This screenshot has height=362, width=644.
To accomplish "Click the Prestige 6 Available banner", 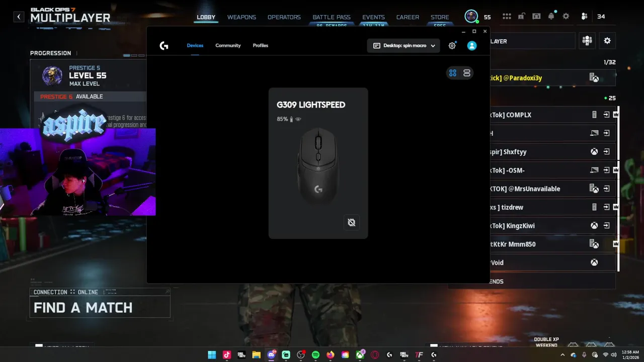I will click(90, 97).
